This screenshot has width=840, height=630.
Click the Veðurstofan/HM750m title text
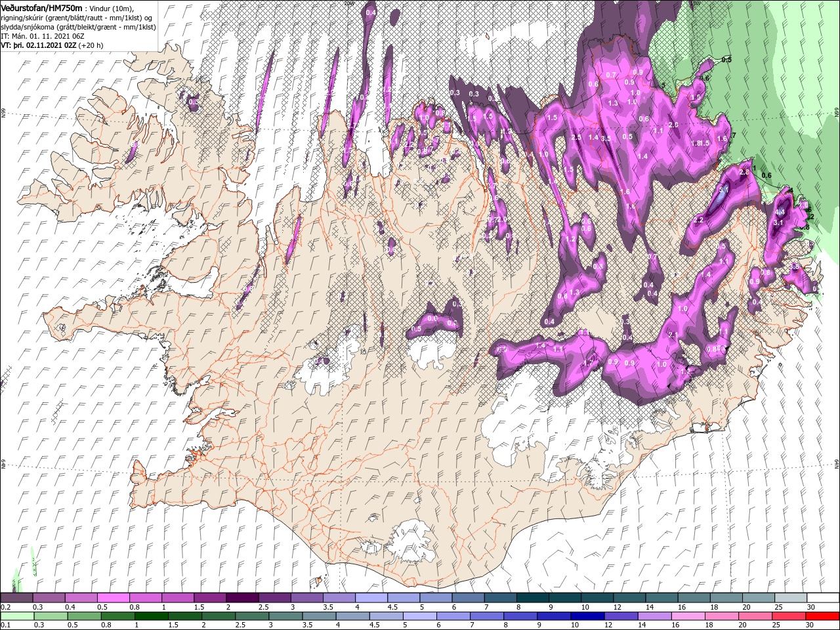tap(42, 7)
